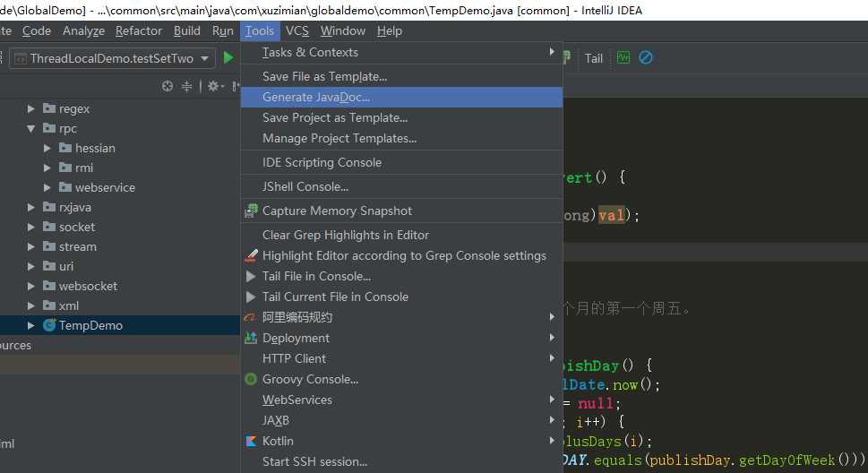Image resolution: width=868 pixels, height=473 pixels.
Task: Open the Refactor menu
Action: pyautogui.click(x=138, y=31)
